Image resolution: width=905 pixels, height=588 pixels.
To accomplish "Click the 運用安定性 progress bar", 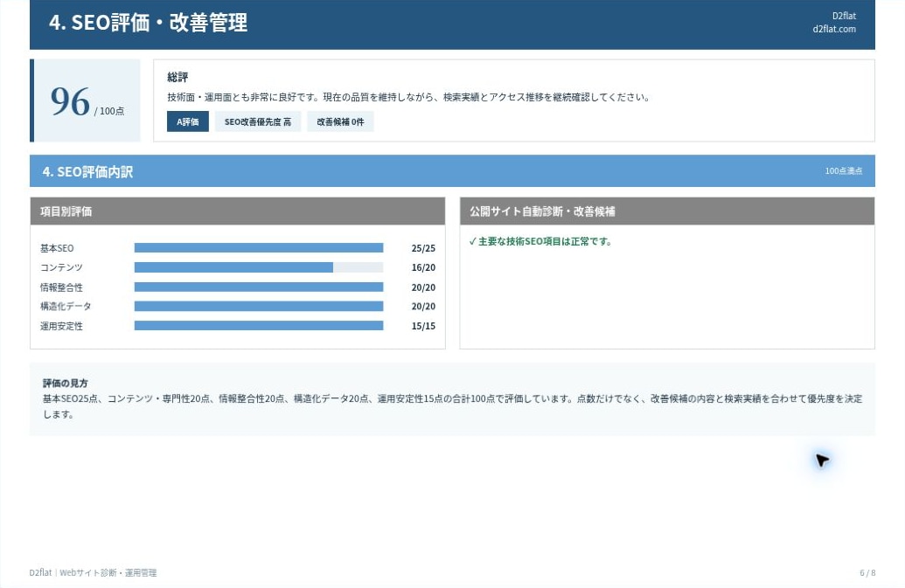I will [x=259, y=326].
